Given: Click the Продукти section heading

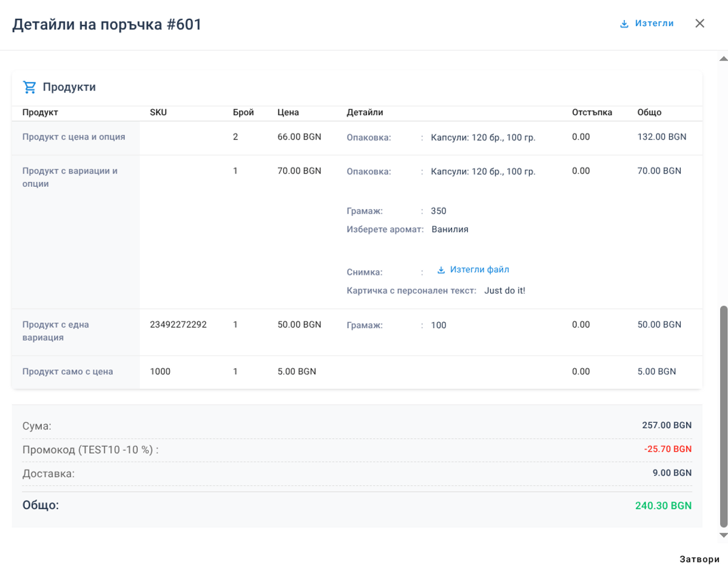Looking at the screenshot, I should coord(69,87).
